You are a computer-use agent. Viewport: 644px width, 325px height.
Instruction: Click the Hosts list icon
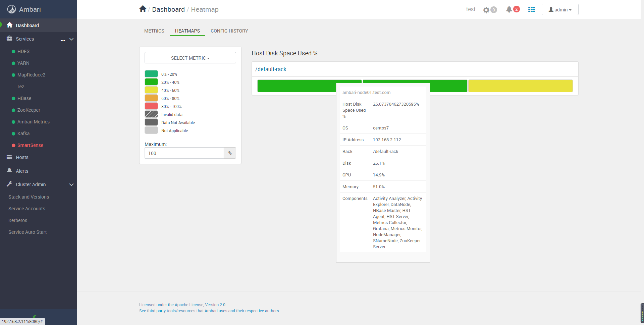tap(9, 157)
